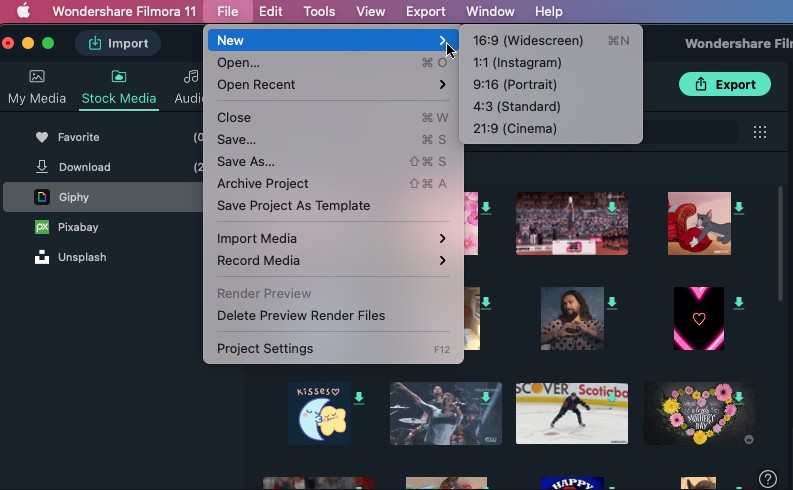Download the kisses moon GIF
The height and width of the screenshot is (490, 793).
(359, 397)
